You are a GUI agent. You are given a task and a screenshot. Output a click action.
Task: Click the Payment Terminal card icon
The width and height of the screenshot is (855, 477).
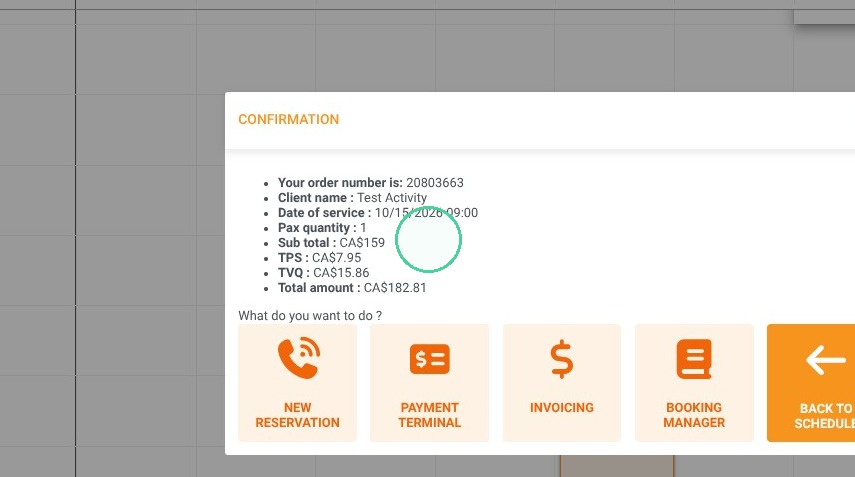click(430, 359)
